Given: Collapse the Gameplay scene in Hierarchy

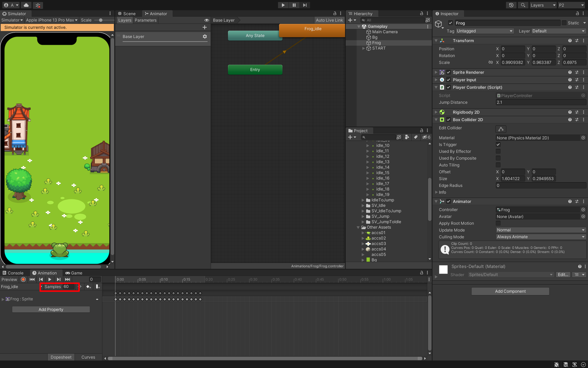Looking at the screenshot, I should click(359, 26).
